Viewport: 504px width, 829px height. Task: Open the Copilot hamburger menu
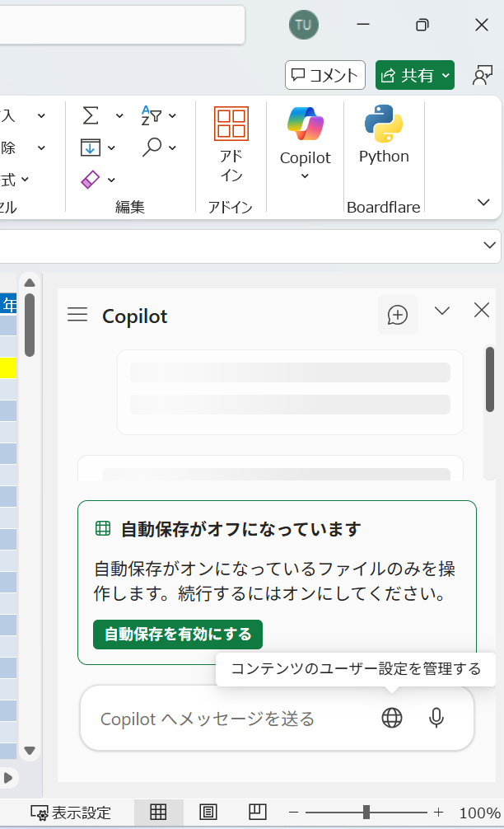[x=77, y=315]
